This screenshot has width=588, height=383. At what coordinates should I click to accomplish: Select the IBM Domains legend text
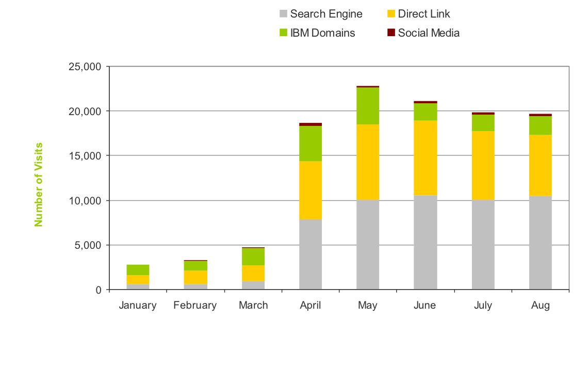322,33
